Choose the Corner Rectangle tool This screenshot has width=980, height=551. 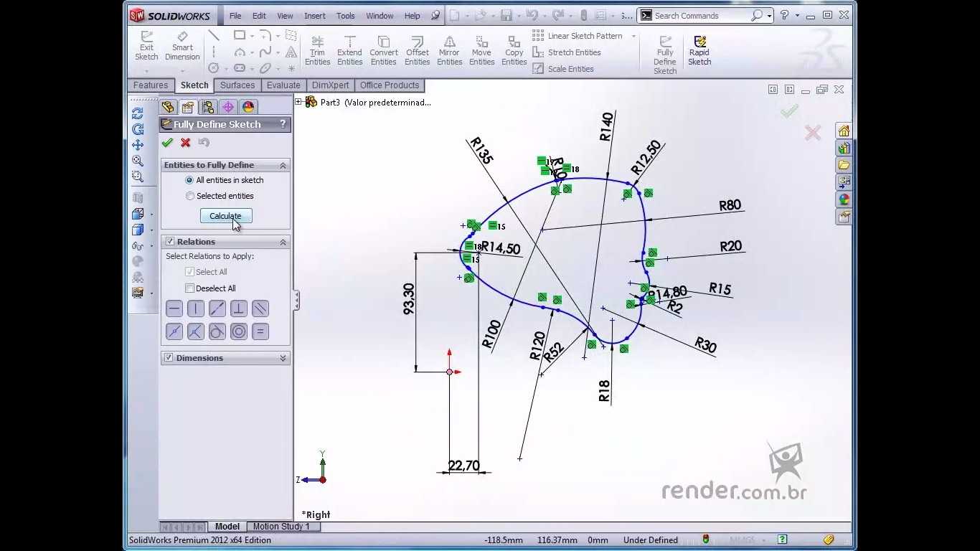click(x=240, y=35)
